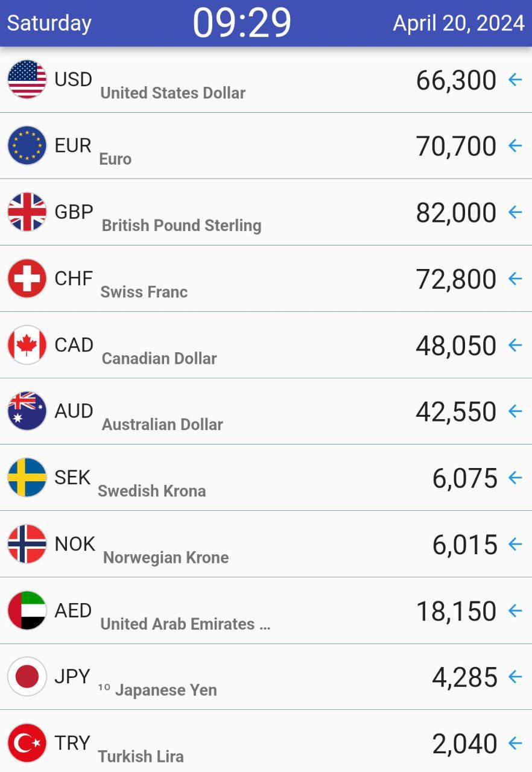Screen dimensions: 532x772
Task: Click the United Arab Emirates flag icon
Action: point(27,610)
